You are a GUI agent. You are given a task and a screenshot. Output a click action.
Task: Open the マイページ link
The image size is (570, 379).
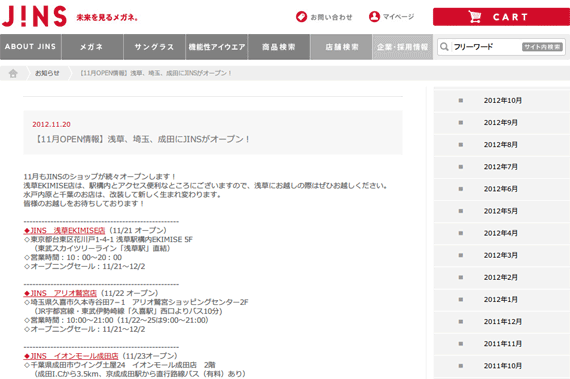pyautogui.click(x=398, y=17)
